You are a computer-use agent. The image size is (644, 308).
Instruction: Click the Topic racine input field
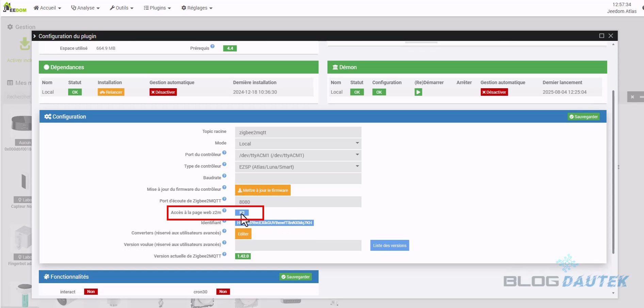(298, 133)
